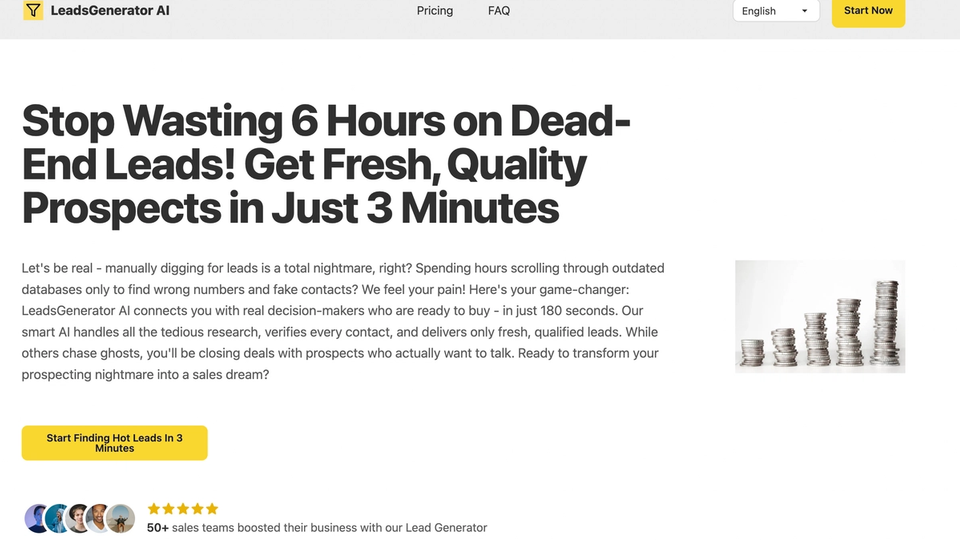Open LeadsGenerator AI home link
Screen dimensions: 960x540
click(110, 10)
